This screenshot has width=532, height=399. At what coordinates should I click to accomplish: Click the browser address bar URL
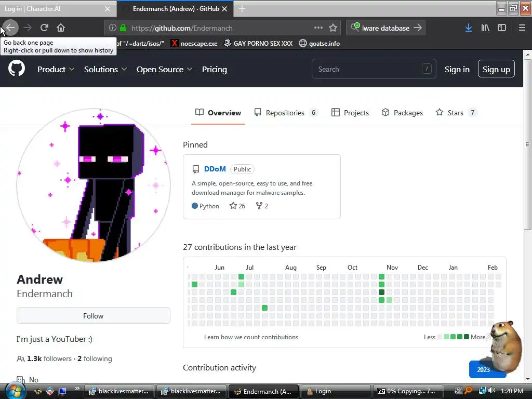pos(182,28)
